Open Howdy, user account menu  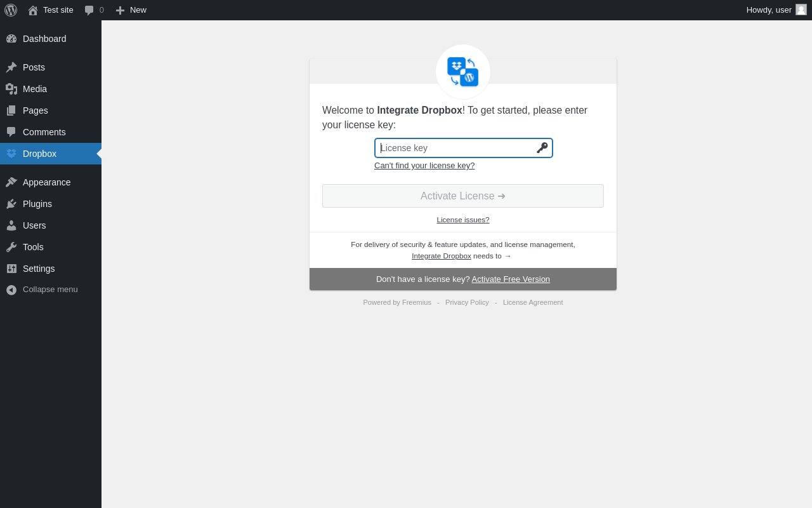776,10
